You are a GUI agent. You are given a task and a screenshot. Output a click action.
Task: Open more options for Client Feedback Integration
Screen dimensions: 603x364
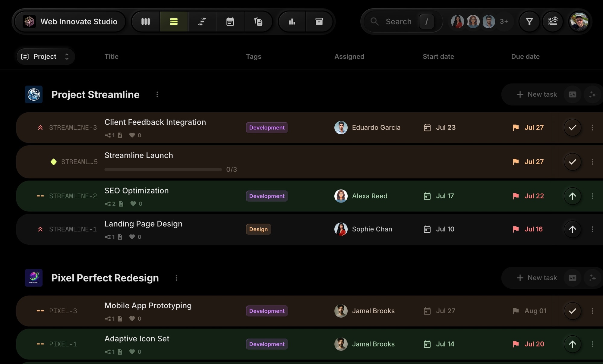pyautogui.click(x=592, y=127)
